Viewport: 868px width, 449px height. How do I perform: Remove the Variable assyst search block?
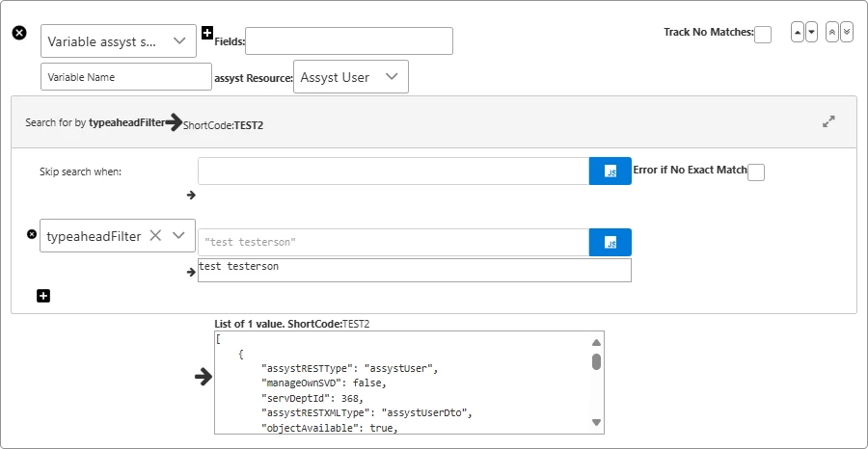[19, 33]
